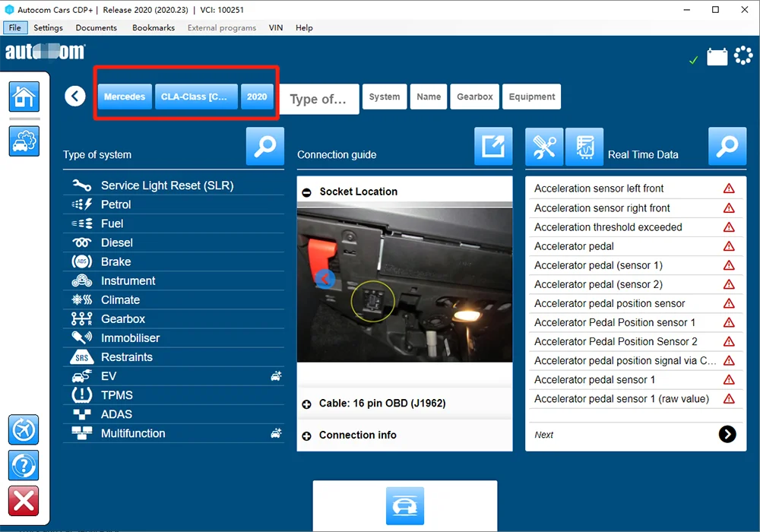The width and height of the screenshot is (760, 532).
Task: Select Acceleration sensor right front data item
Action: (635, 207)
